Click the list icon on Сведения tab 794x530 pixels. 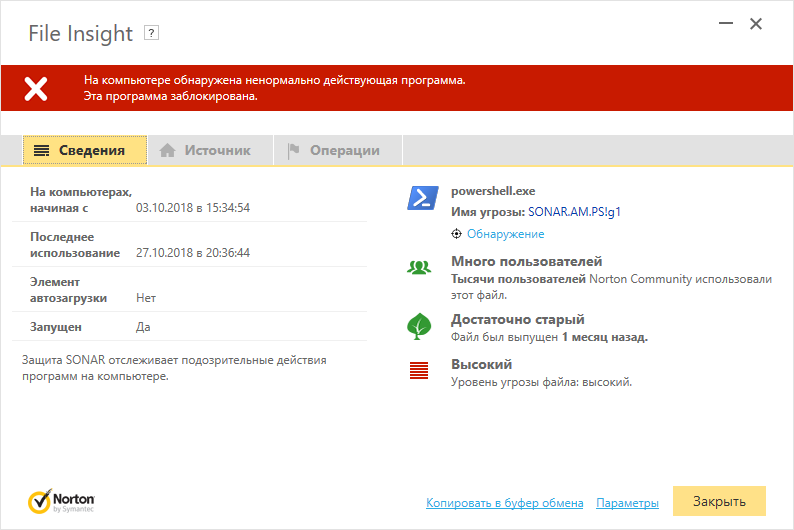tap(42, 150)
